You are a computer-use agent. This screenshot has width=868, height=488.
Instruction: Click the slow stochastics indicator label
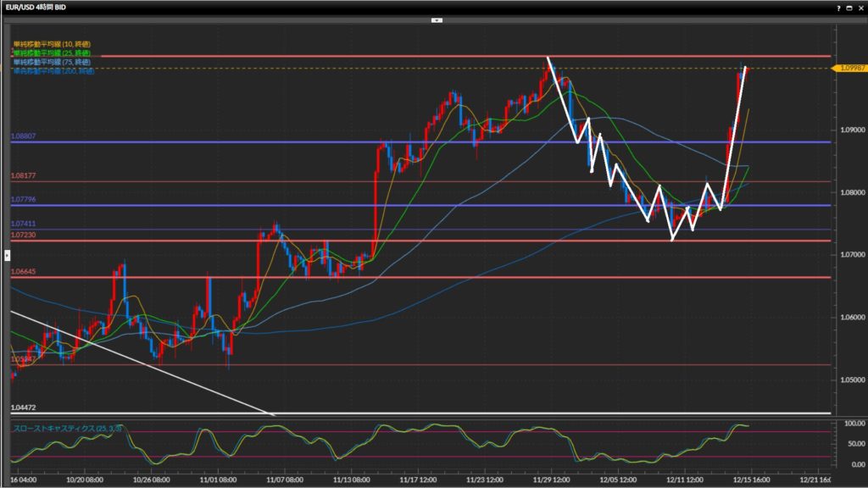click(x=67, y=428)
